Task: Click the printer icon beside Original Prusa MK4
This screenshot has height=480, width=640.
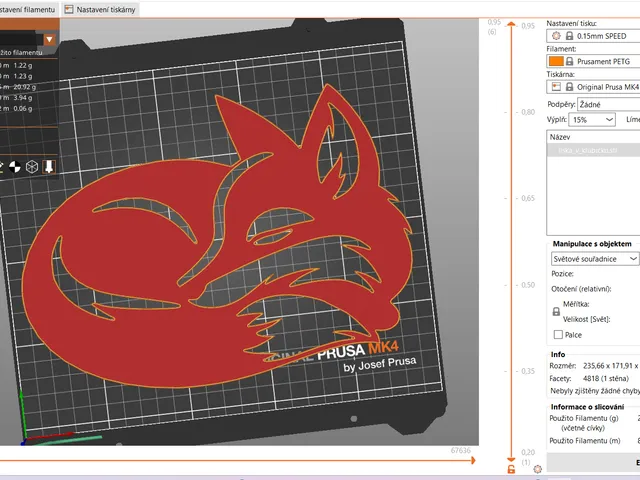Action: 556,87
